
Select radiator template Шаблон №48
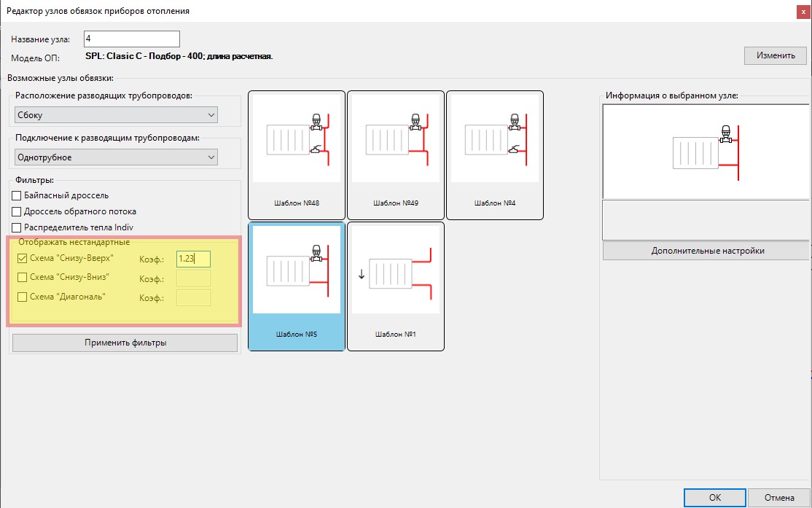296,155
